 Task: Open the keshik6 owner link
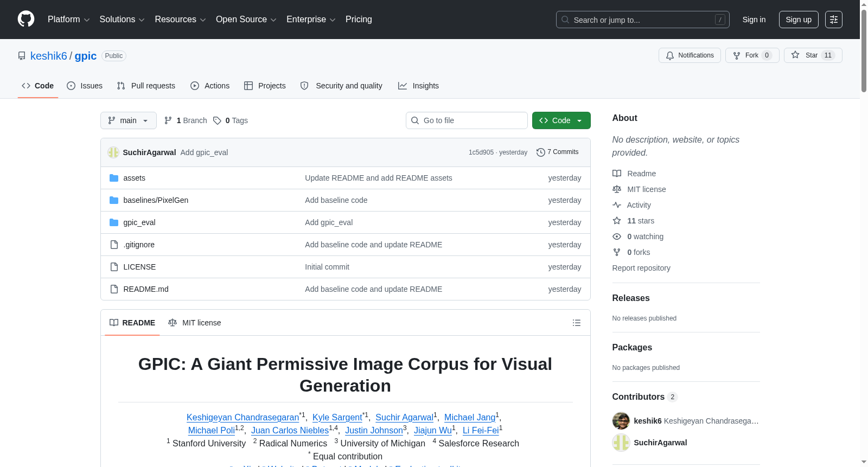[x=49, y=56]
